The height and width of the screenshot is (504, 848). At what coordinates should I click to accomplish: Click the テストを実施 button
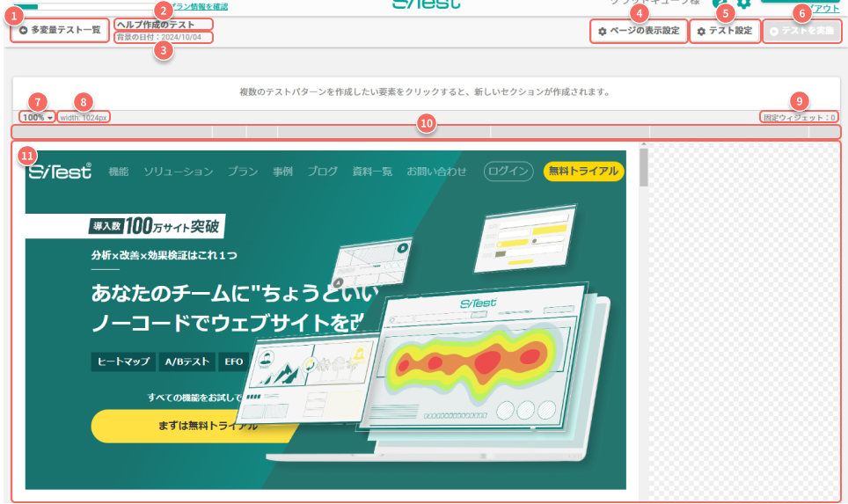(801, 31)
